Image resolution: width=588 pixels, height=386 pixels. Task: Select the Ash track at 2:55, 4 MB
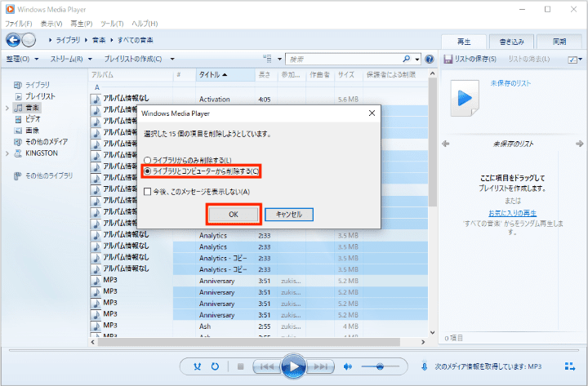point(259,326)
